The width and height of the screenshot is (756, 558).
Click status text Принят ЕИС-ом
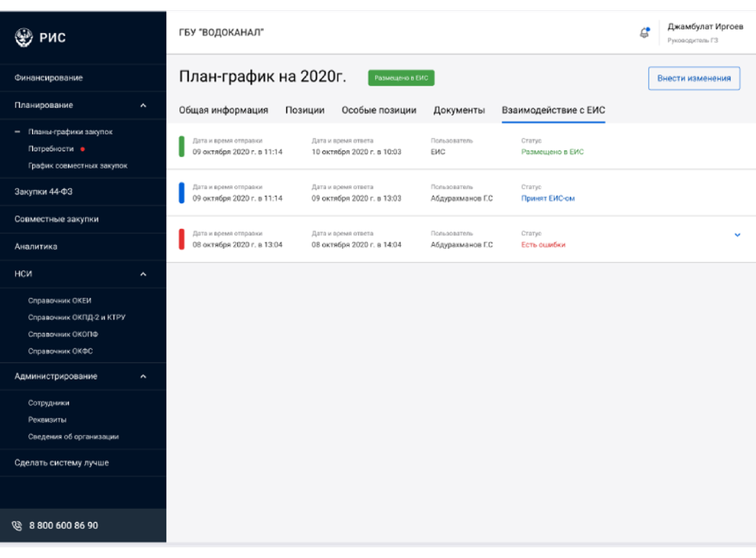tap(548, 198)
